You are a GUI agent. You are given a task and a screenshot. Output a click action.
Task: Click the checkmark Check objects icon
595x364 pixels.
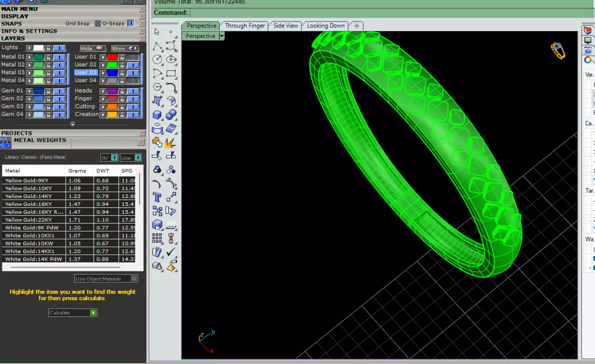pos(171,252)
